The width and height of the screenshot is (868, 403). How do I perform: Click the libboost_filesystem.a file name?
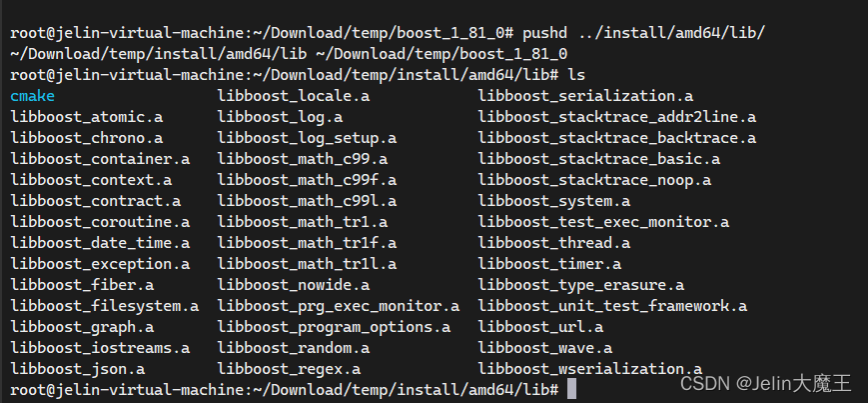click(x=105, y=306)
